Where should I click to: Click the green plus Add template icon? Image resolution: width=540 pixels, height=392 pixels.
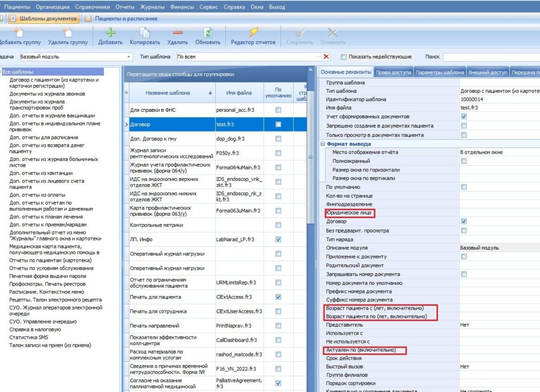point(110,32)
